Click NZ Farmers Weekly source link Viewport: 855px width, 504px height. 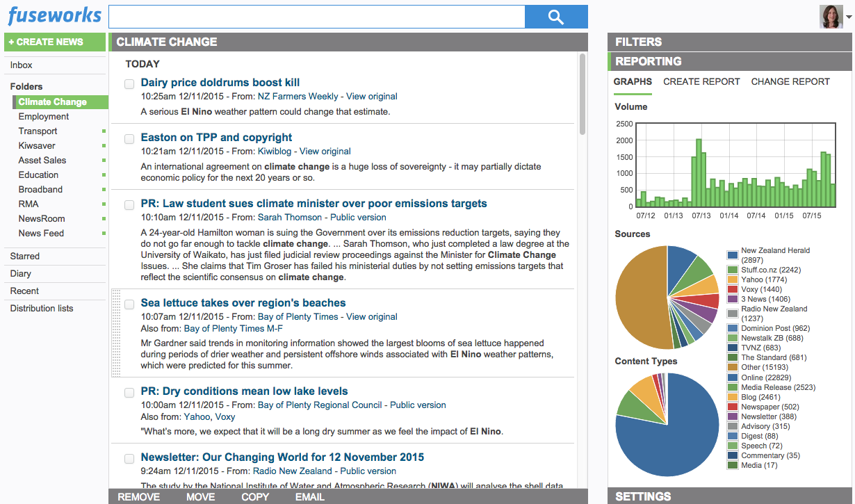tap(298, 97)
